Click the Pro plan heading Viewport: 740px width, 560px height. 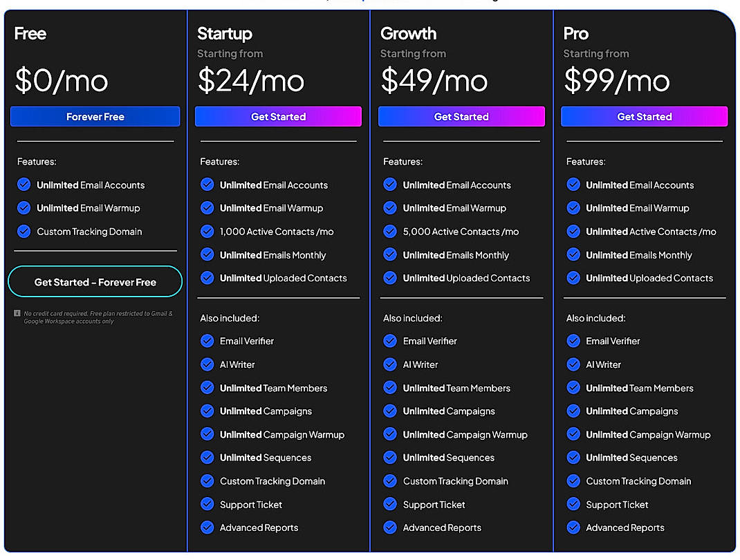[575, 33]
